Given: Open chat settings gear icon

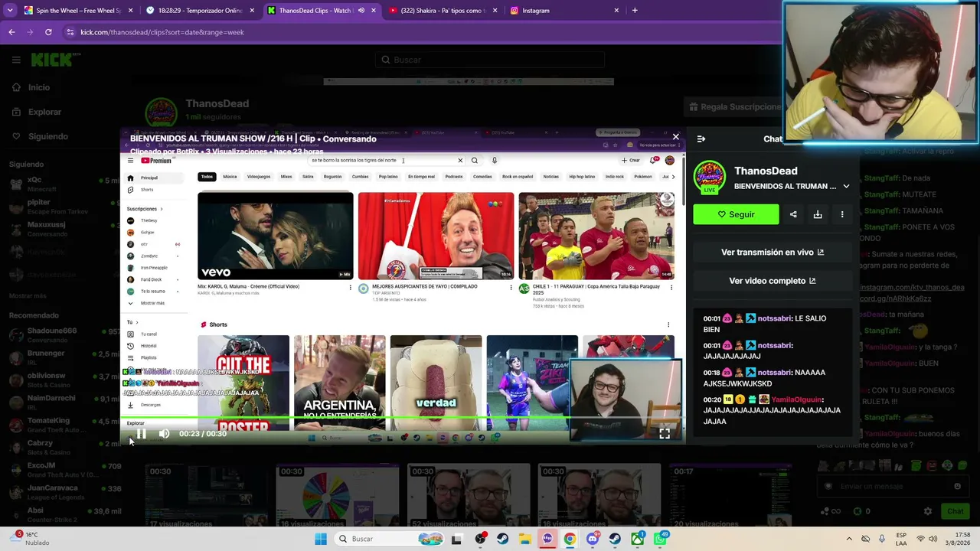Looking at the screenshot, I should pyautogui.click(x=928, y=511).
